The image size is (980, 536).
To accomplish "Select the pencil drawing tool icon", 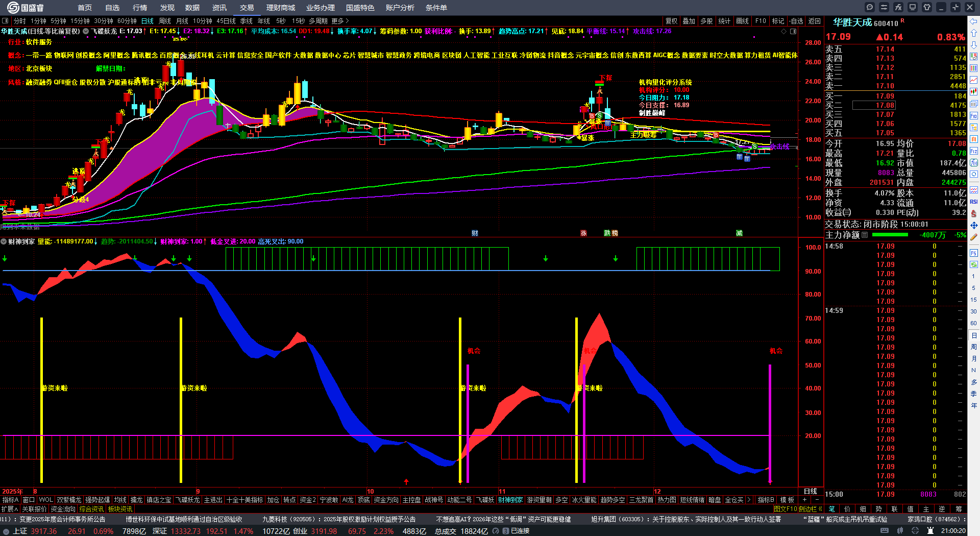I will click(974, 237).
